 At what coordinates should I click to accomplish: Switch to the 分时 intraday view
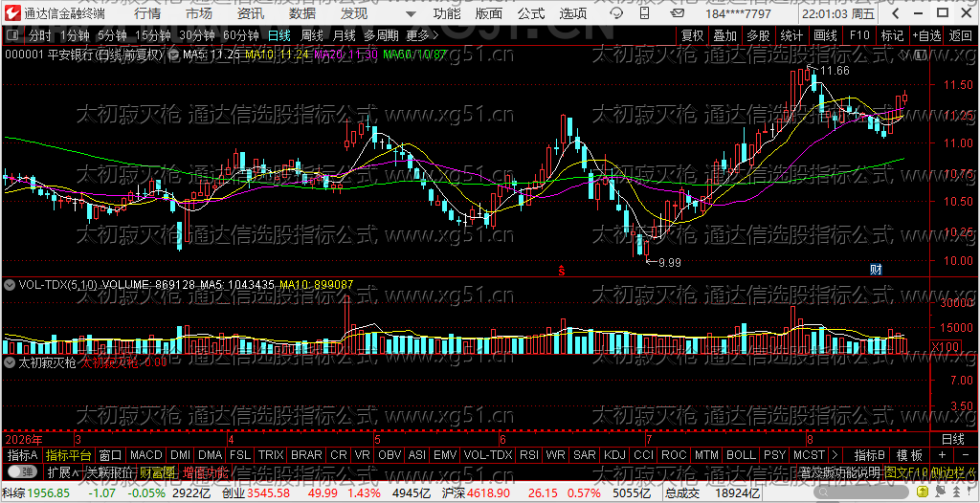40,35
